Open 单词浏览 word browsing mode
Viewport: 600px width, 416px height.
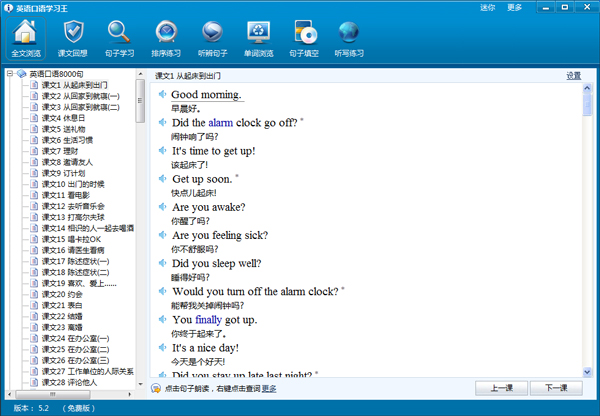(x=258, y=38)
